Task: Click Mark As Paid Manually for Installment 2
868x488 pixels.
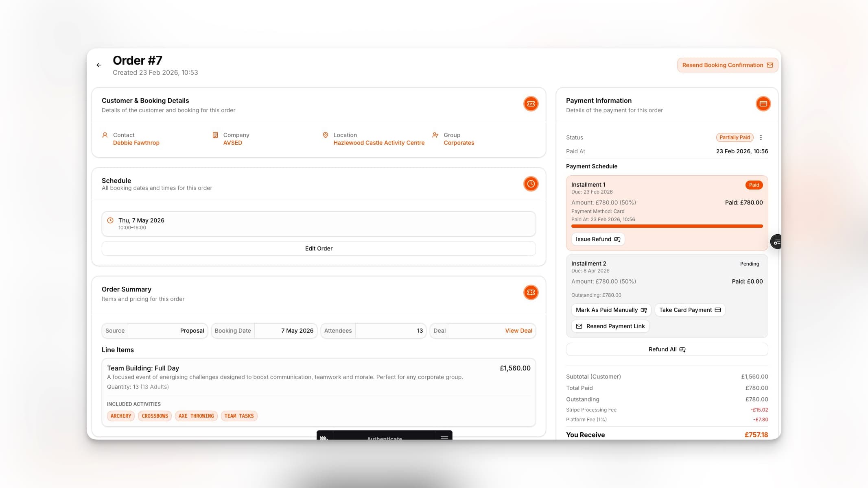Action: pyautogui.click(x=610, y=309)
